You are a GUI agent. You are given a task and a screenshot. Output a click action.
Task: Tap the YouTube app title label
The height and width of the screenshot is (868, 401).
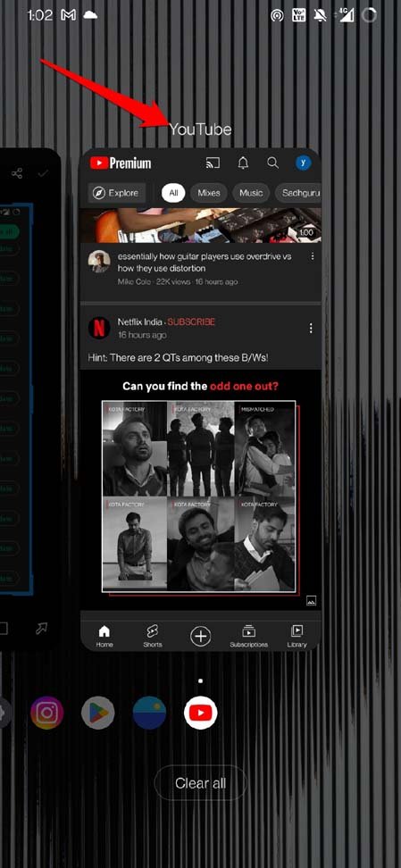200,129
